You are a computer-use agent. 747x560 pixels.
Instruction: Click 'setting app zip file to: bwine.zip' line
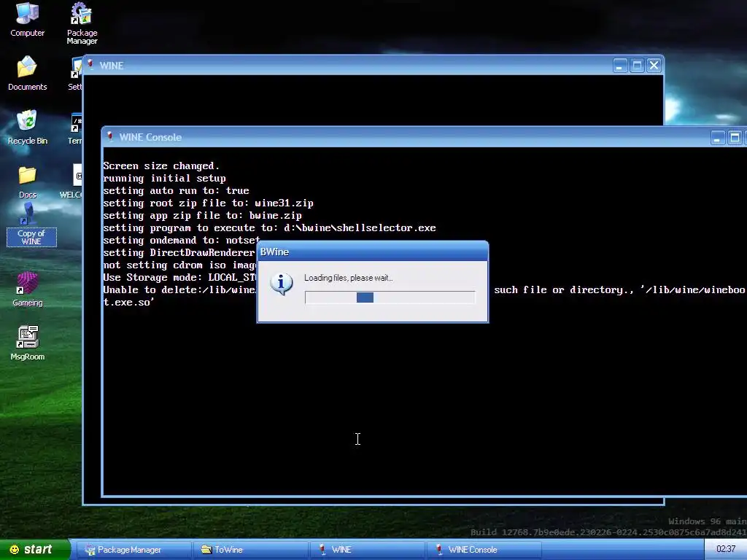202,215
